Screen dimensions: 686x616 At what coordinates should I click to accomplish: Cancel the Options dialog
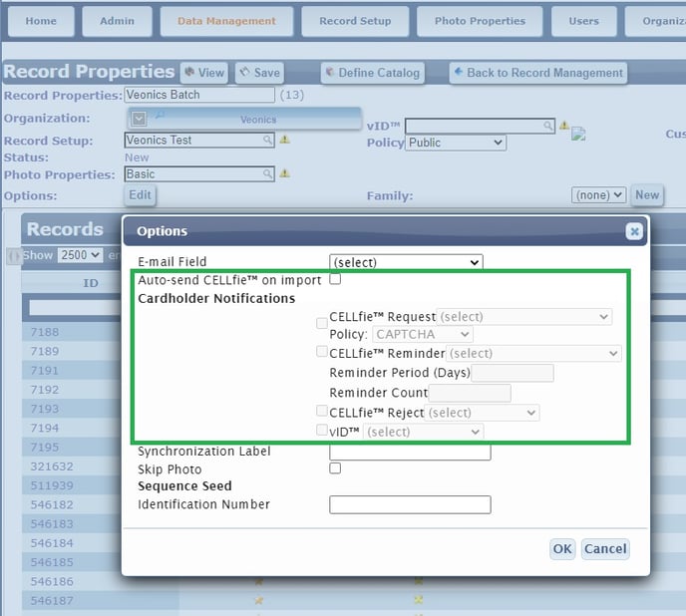605,548
